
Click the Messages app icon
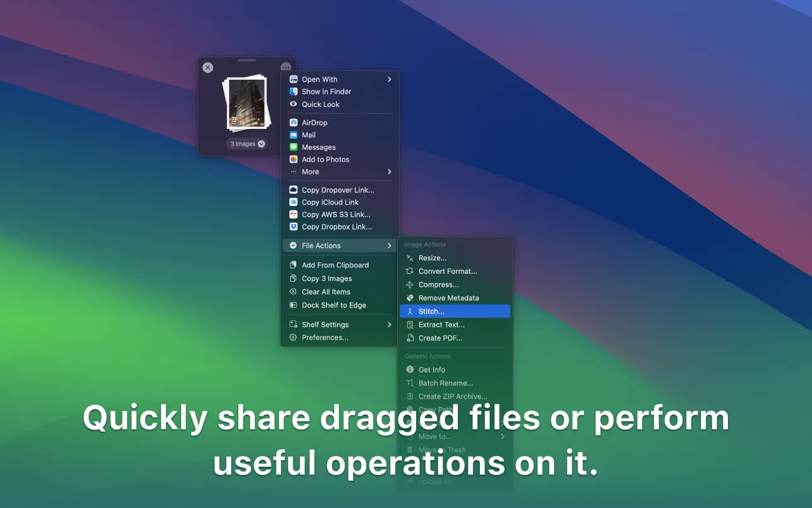pos(293,147)
